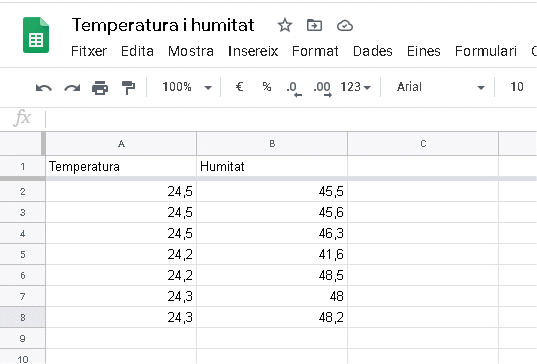Select empty cell C1
Screen dimensions: 537x364
click(x=423, y=167)
